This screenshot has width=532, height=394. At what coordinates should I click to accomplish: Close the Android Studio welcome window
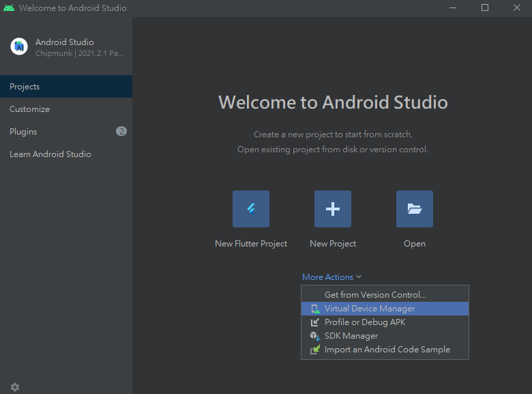point(516,8)
